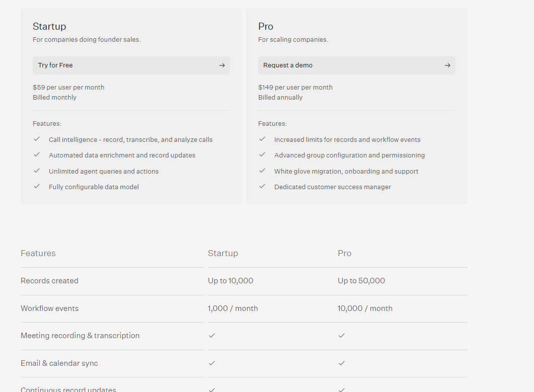
Task: Click the checkmark beside Unlimited agent queries
Action: point(37,171)
